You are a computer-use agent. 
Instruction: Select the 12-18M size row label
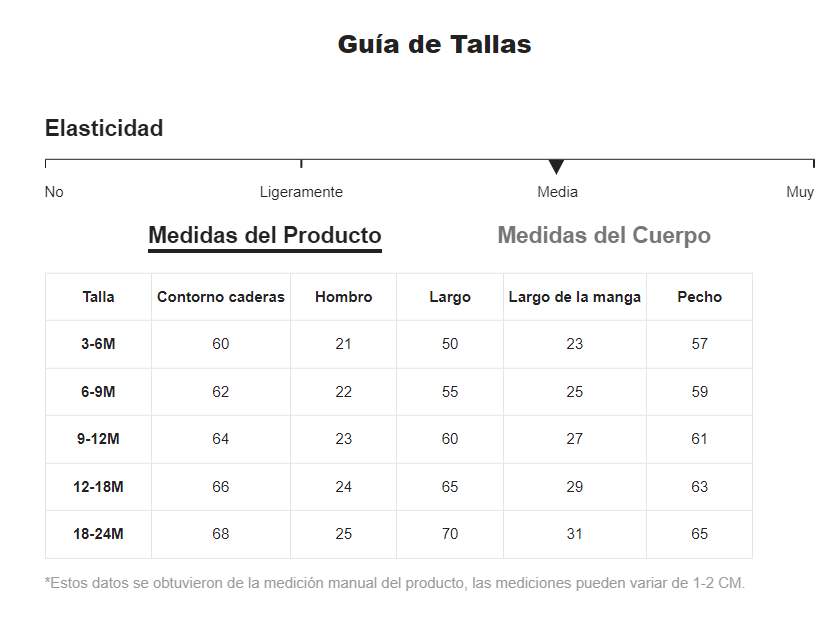click(x=98, y=487)
